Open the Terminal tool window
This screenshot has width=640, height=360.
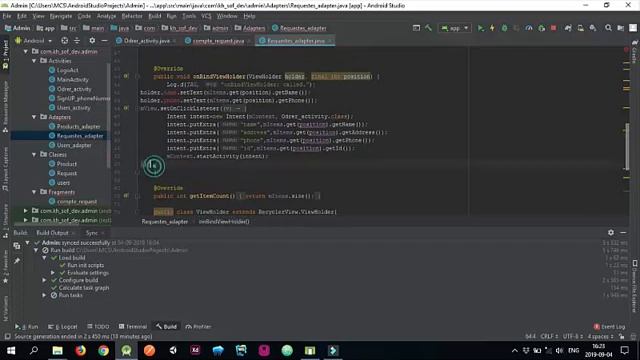[133, 327]
